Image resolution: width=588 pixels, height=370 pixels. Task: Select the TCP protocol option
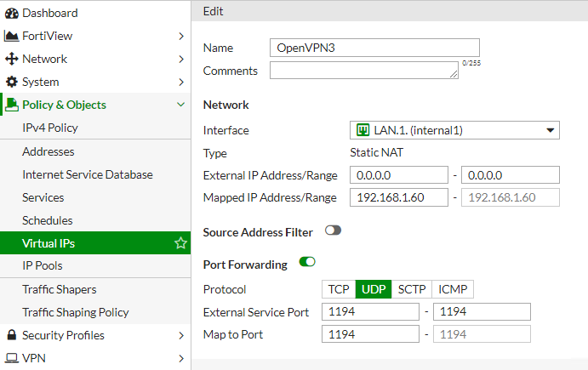tap(339, 289)
